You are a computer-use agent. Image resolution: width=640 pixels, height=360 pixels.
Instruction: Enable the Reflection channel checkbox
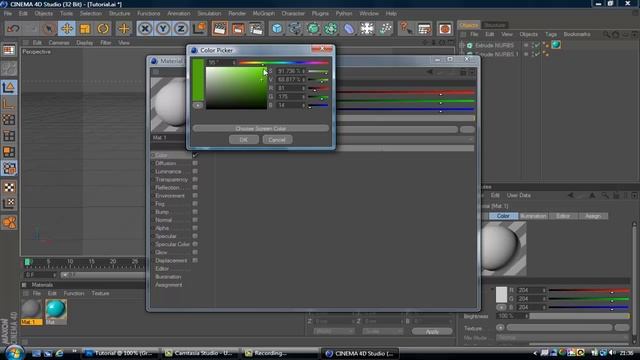click(195, 187)
